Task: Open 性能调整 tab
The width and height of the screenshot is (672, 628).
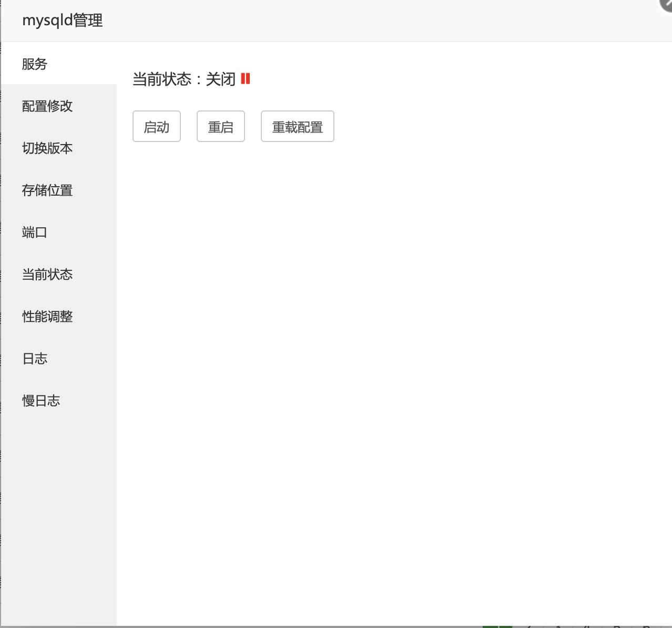Action: pyautogui.click(x=59, y=316)
